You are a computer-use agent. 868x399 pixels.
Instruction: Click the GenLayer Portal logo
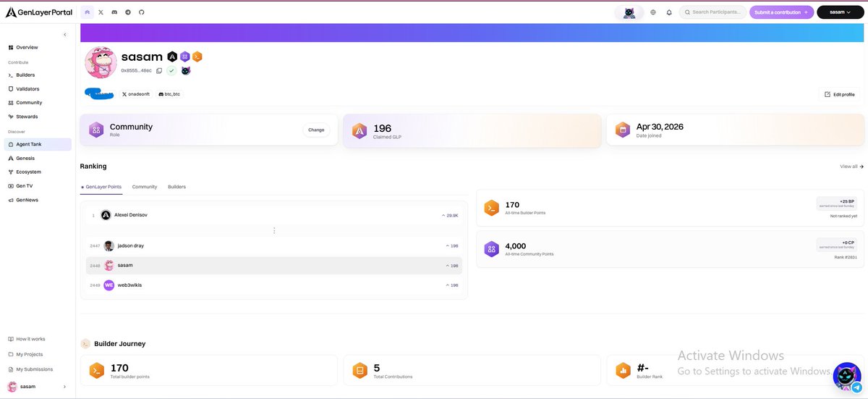click(x=41, y=12)
